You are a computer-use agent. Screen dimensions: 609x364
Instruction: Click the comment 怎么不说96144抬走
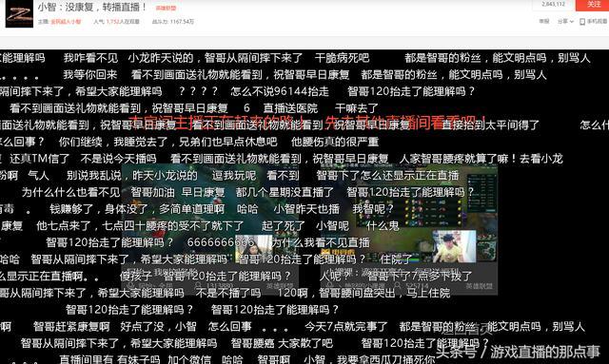point(280,91)
